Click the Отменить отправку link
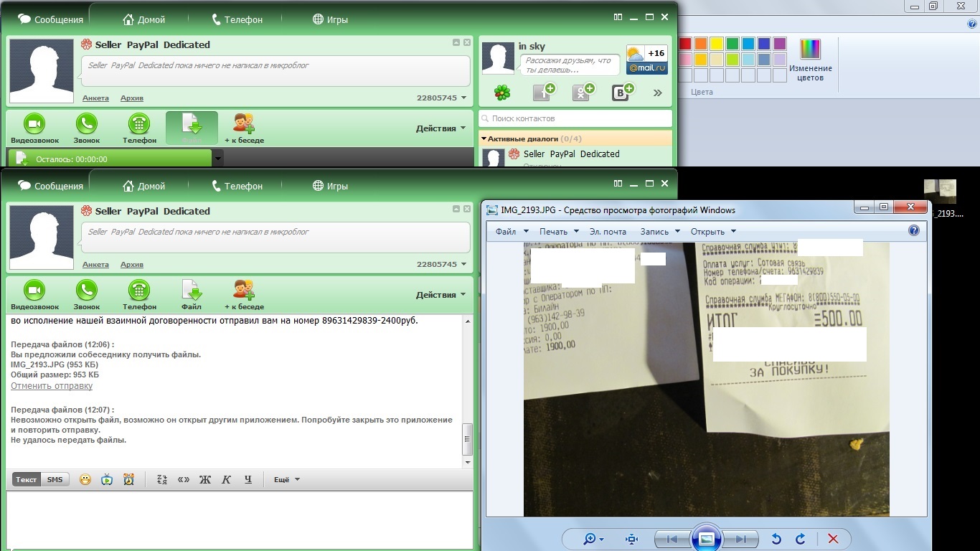 click(x=52, y=386)
